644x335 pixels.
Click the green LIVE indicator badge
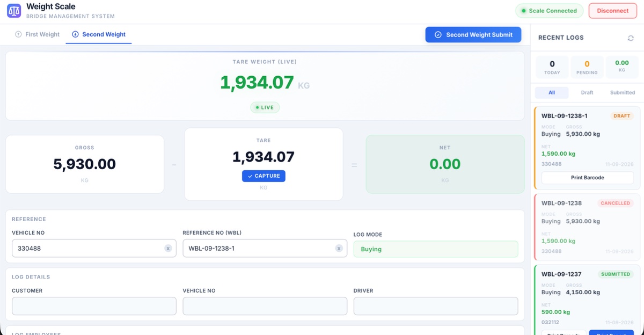pos(265,107)
